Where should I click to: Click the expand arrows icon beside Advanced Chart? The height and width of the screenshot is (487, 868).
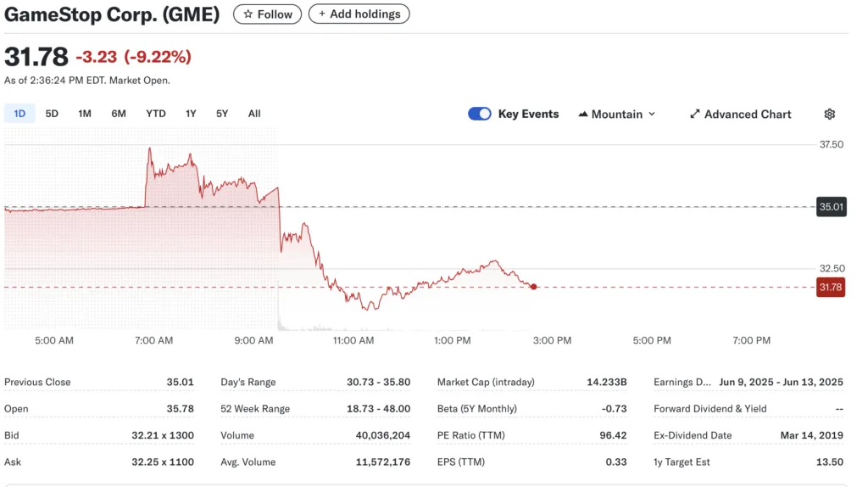[x=695, y=115]
